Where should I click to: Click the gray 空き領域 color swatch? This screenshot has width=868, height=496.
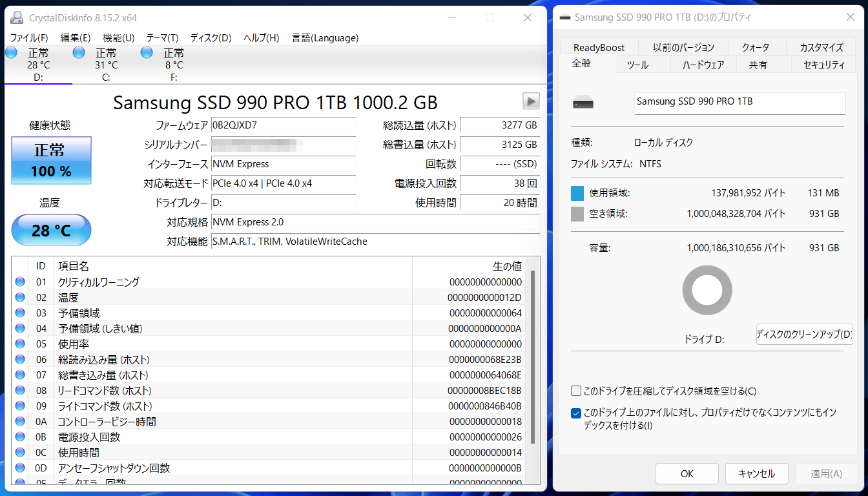pyautogui.click(x=577, y=214)
